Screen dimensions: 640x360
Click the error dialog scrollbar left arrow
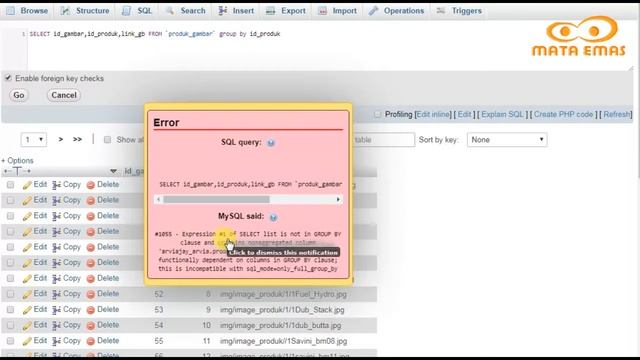click(159, 200)
